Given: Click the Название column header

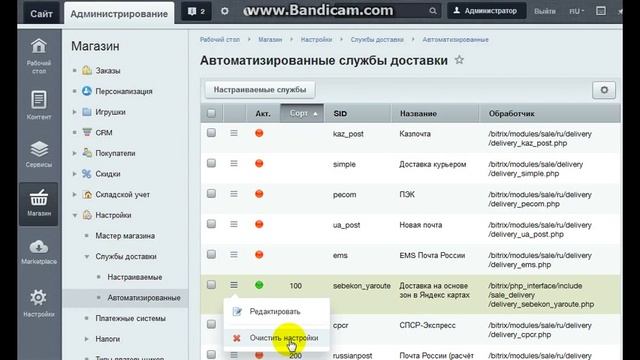Looking at the screenshot, I should tap(435, 113).
